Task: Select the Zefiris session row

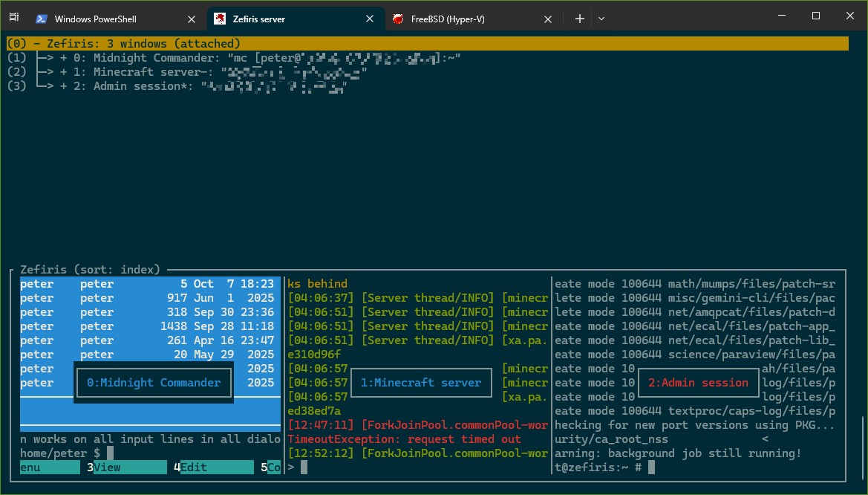Action: click(x=428, y=44)
